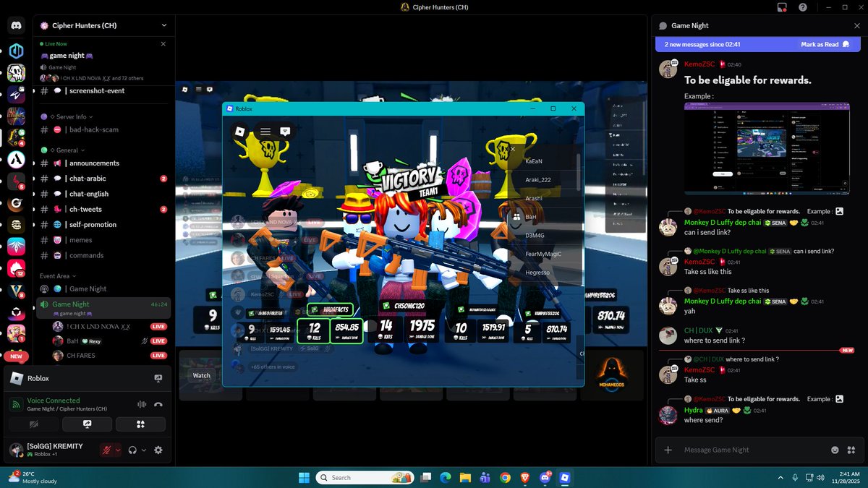Click the Roblox player list scrollbar
868x488 pixels.
click(x=578, y=171)
